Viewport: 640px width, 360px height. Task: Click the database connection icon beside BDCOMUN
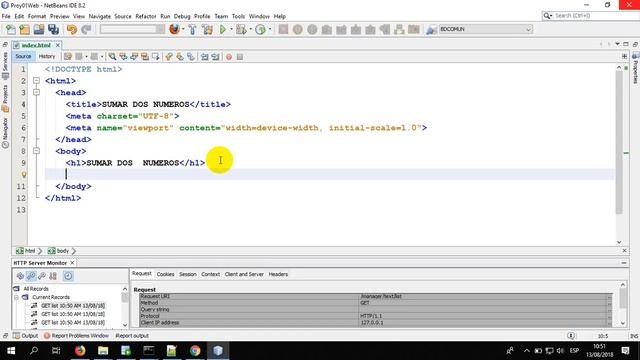click(x=431, y=30)
